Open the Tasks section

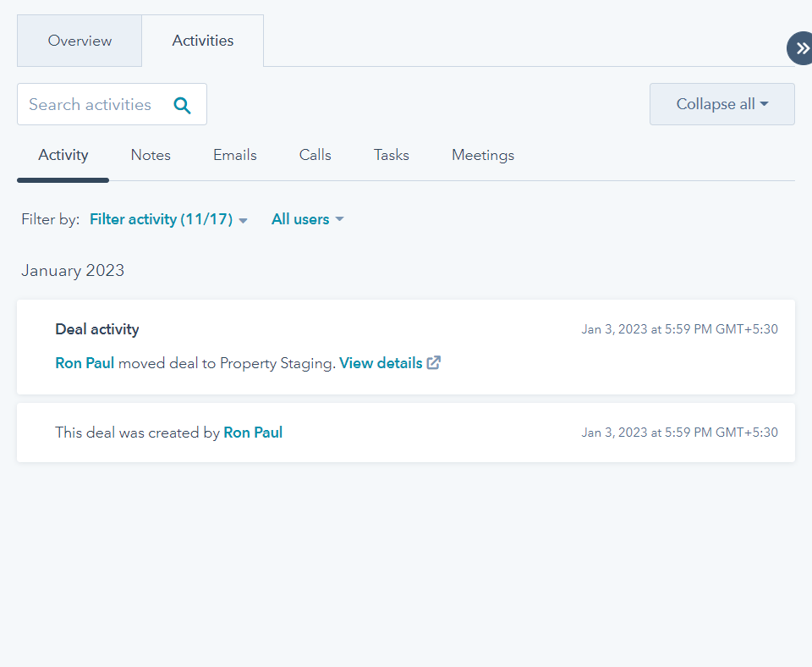point(391,155)
